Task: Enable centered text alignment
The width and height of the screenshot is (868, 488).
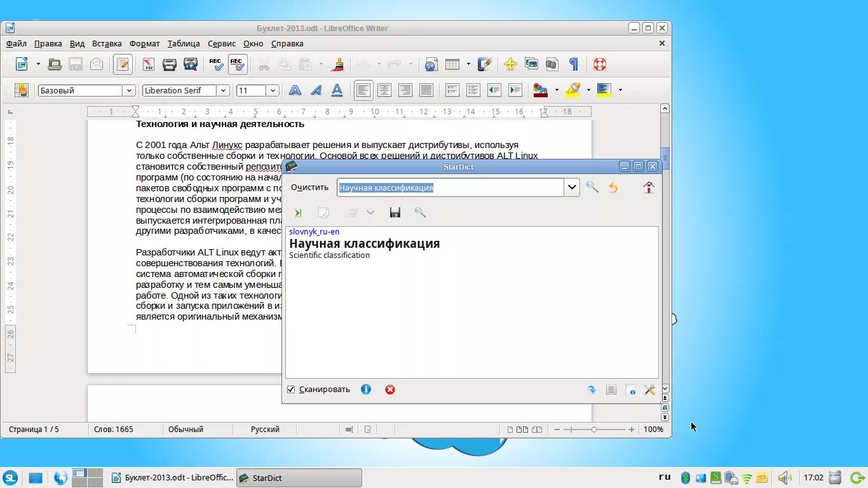Action: 384,90
